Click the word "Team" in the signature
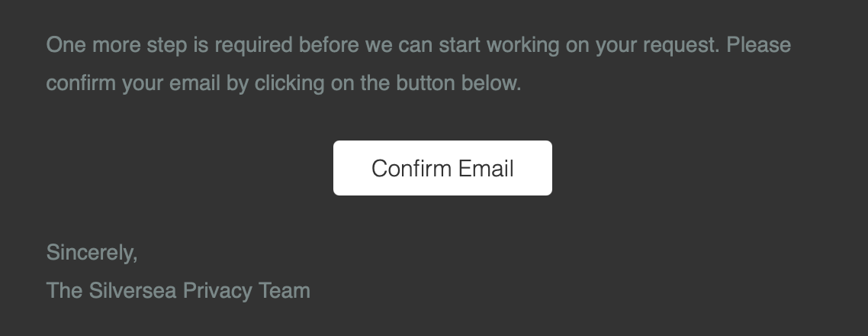Image resolution: width=868 pixels, height=336 pixels. 285,290
